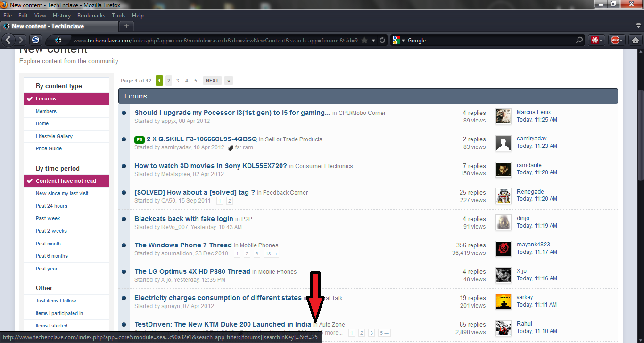Select "Content I have not read" time filter

coord(66,181)
